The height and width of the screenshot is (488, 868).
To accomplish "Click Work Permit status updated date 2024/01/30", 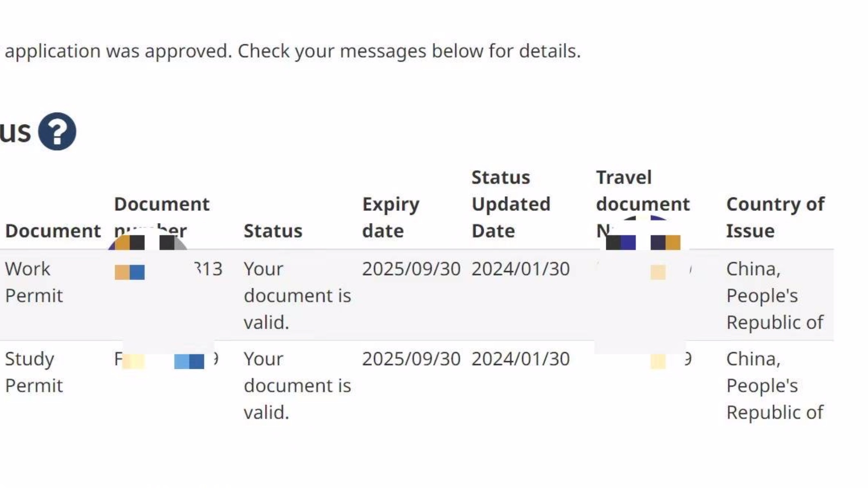I will pyautogui.click(x=521, y=269).
